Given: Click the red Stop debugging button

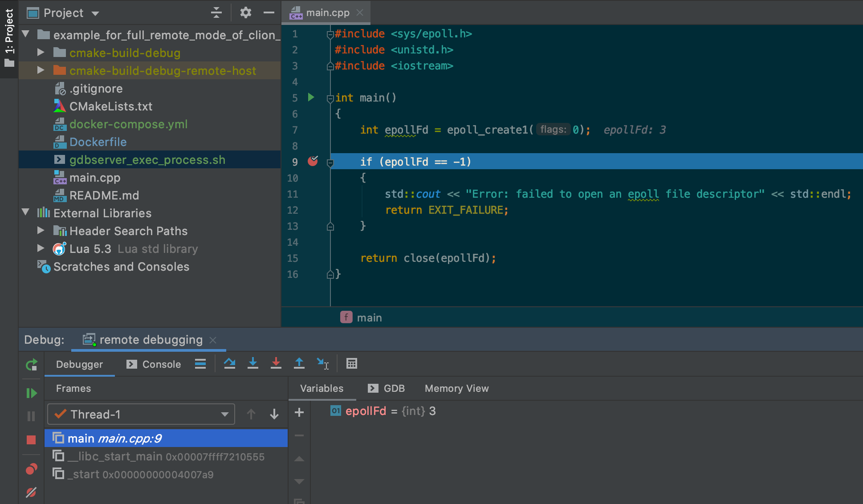Looking at the screenshot, I should [31, 440].
